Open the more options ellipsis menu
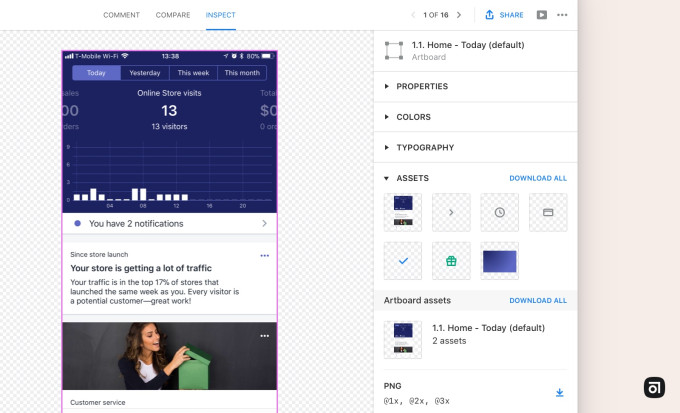 pos(562,15)
